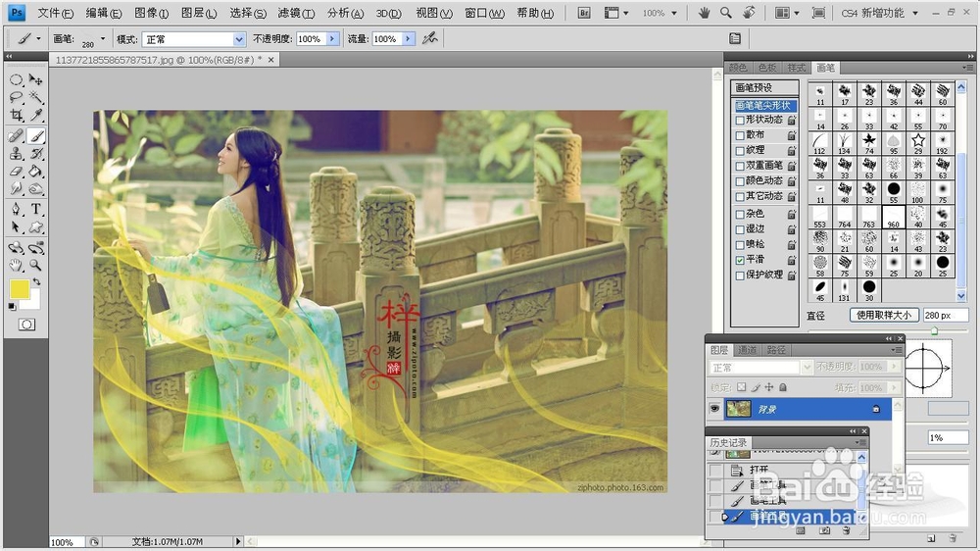Enable Scattering checkbox
This screenshot has width=980, height=551.
point(740,135)
